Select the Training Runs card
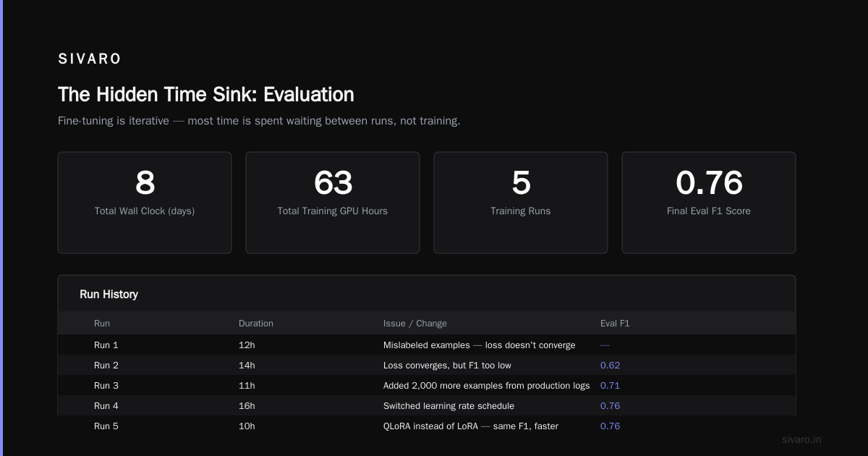This screenshot has height=456, width=868. (521, 203)
